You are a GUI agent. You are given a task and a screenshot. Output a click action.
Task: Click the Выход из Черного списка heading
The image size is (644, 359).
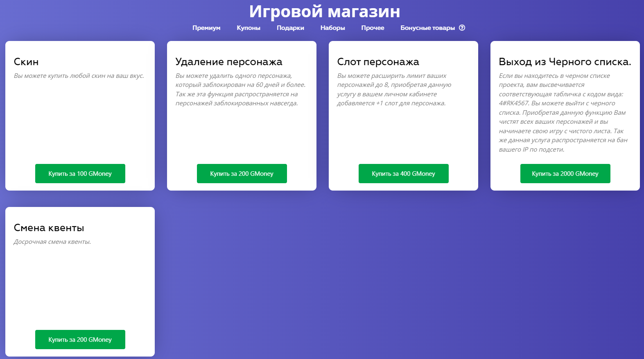(x=565, y=62)
